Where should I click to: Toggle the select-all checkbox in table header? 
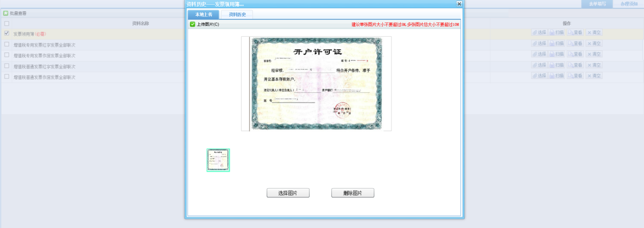[x=7, y=23]
